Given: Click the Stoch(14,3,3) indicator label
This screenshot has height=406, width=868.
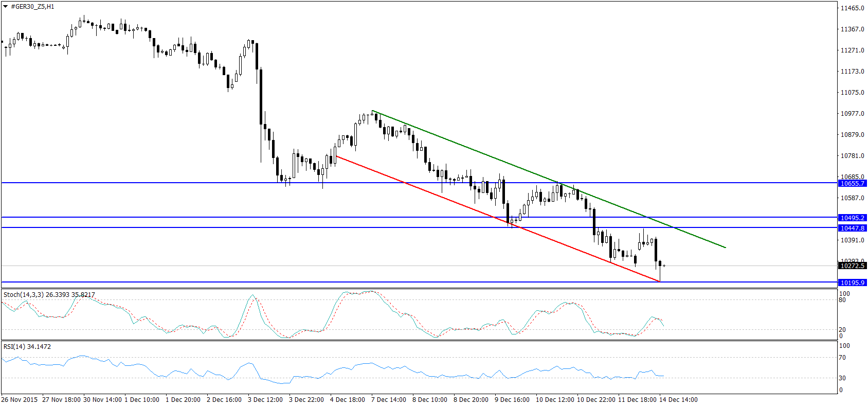Looking at the screenshot, I should (49, 295).
